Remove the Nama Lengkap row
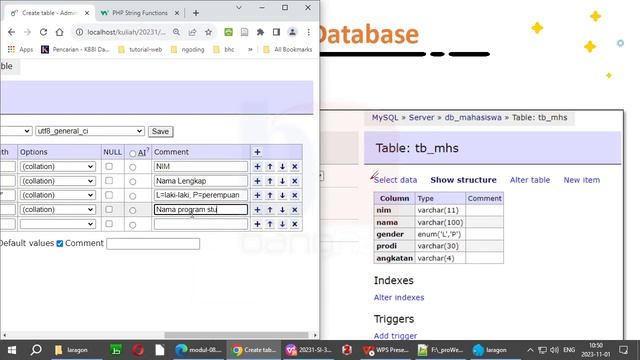The width and height of the screenshot is (640, 360). click(x=295, y=181)
